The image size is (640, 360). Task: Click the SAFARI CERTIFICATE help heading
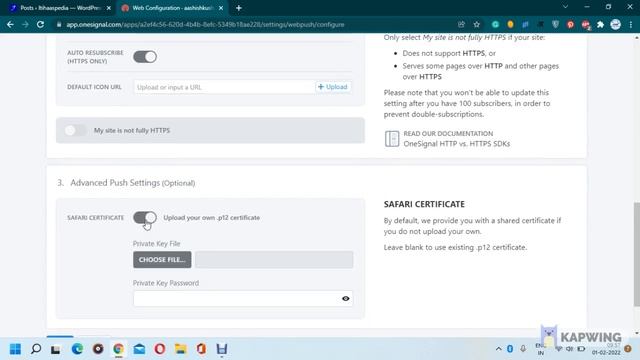[424, 204]
